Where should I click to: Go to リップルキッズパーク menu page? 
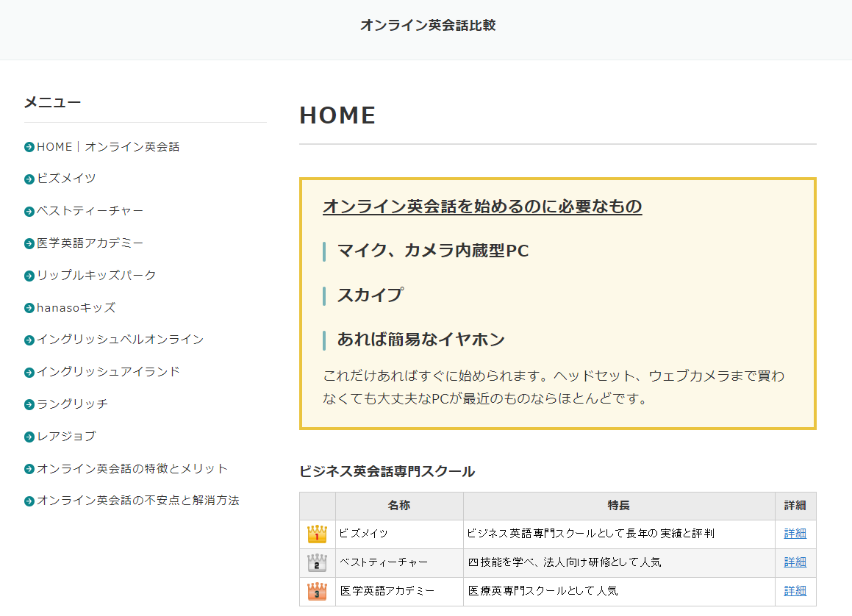pos(96,276)
